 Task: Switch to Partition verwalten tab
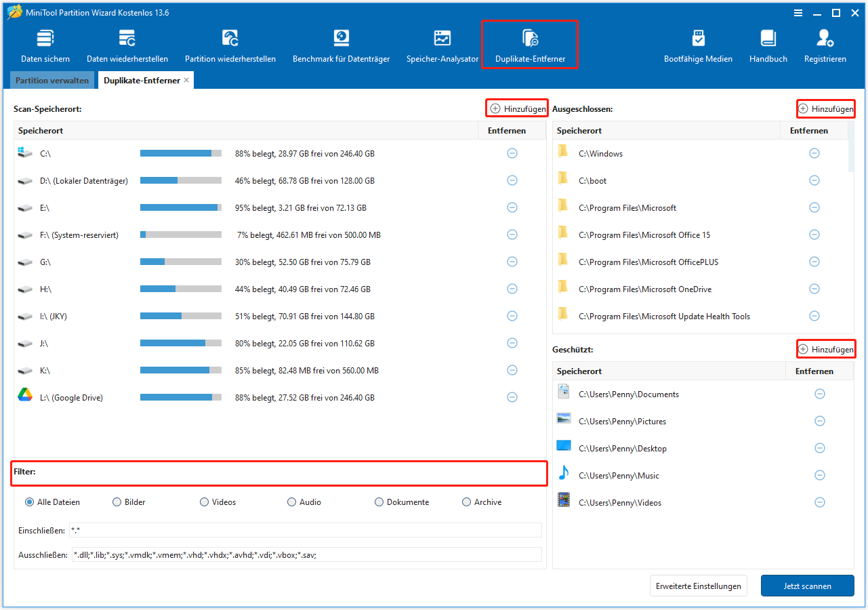pos(52,80)
